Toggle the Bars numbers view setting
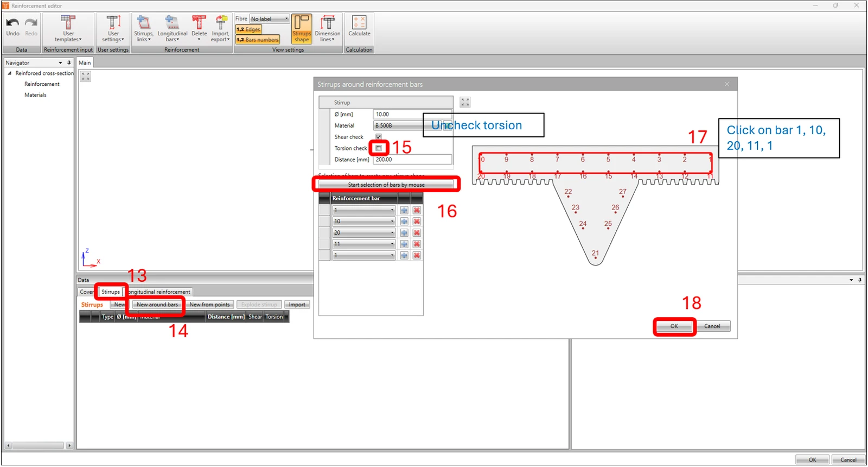This screenshot has width=868, height=467. click(x=258, y=40)
